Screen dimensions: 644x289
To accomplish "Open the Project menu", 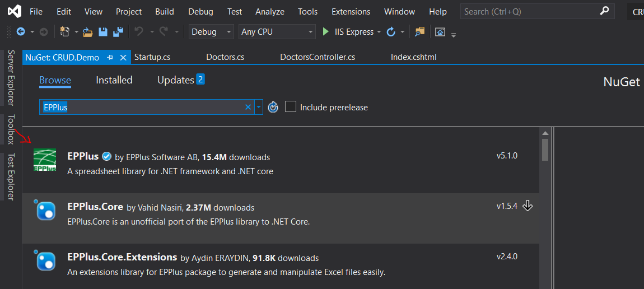I will 129,12.
